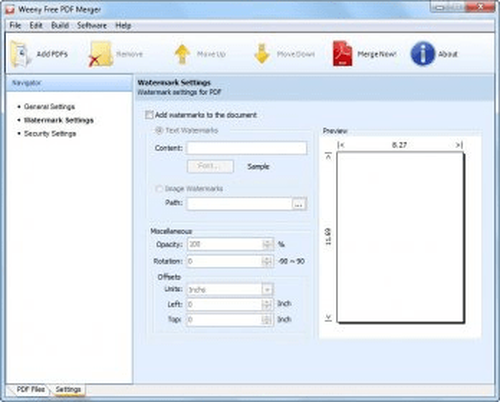Click the Weeny Free PDF Merger title icon
The image size is (500, 402).
tap(10, 9)
